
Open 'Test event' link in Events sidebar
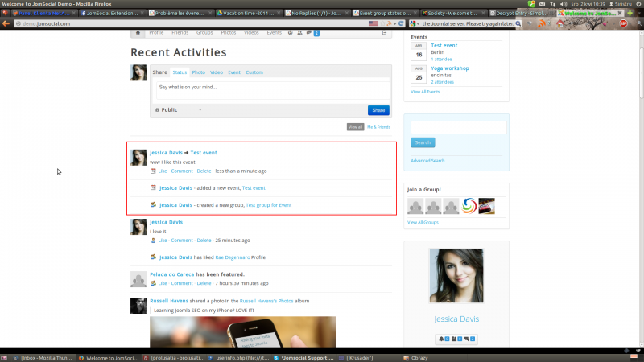[444, 46]
